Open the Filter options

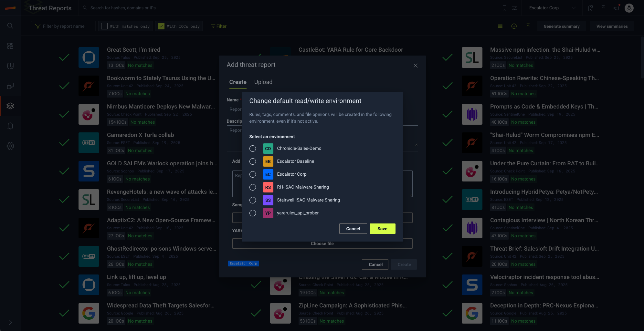219,26
